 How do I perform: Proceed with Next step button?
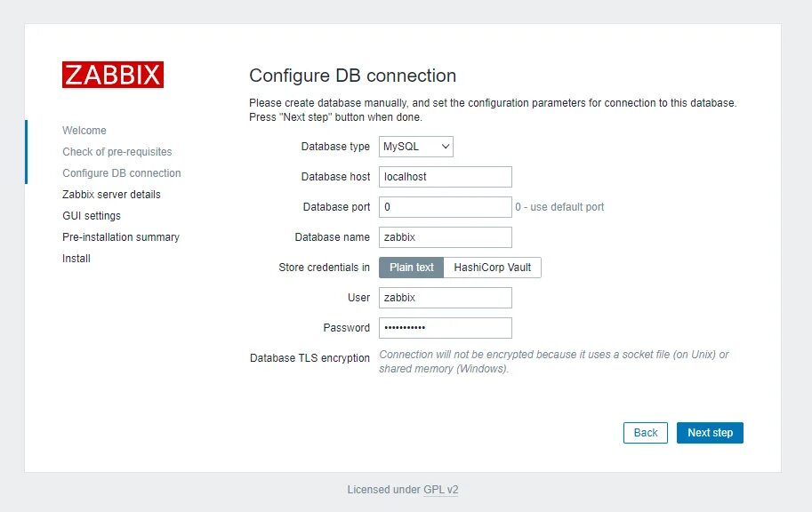(710, 433)
